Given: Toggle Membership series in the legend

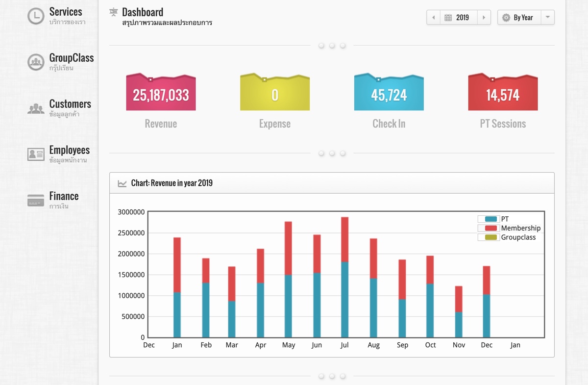Looking at the screenshot, I should pyautogui.click(x=491, y=228).
